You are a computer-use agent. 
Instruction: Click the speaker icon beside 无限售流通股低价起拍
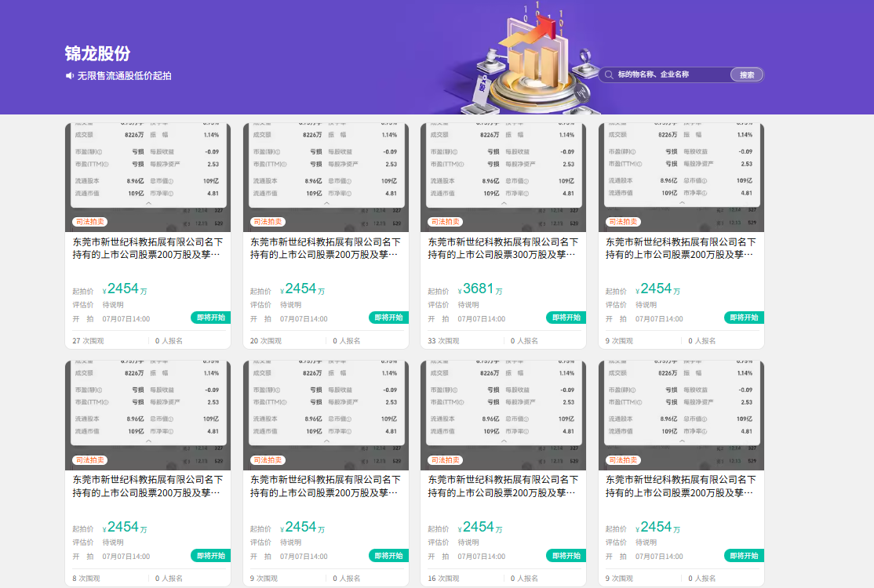(x=70, y=76)
